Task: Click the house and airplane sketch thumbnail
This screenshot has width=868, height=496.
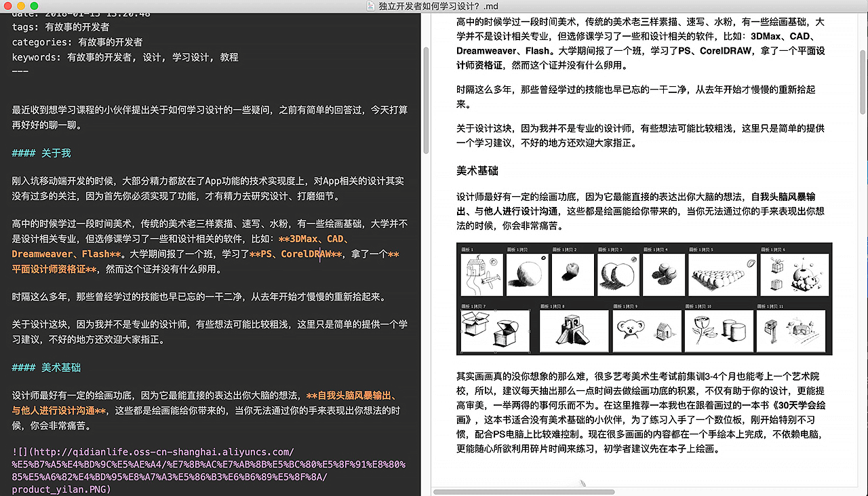Action: [x=481, y=275]
